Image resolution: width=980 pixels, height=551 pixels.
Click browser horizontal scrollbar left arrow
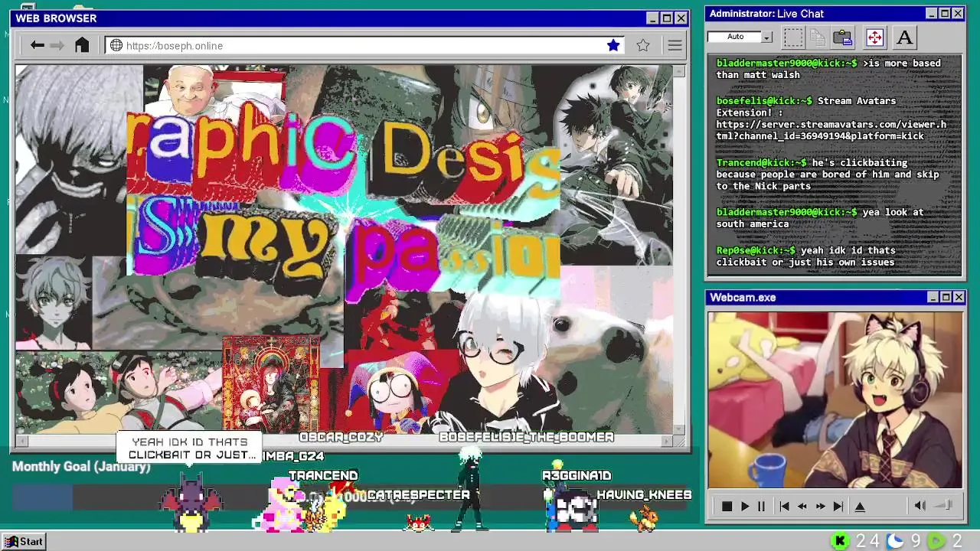click(21, 441)
